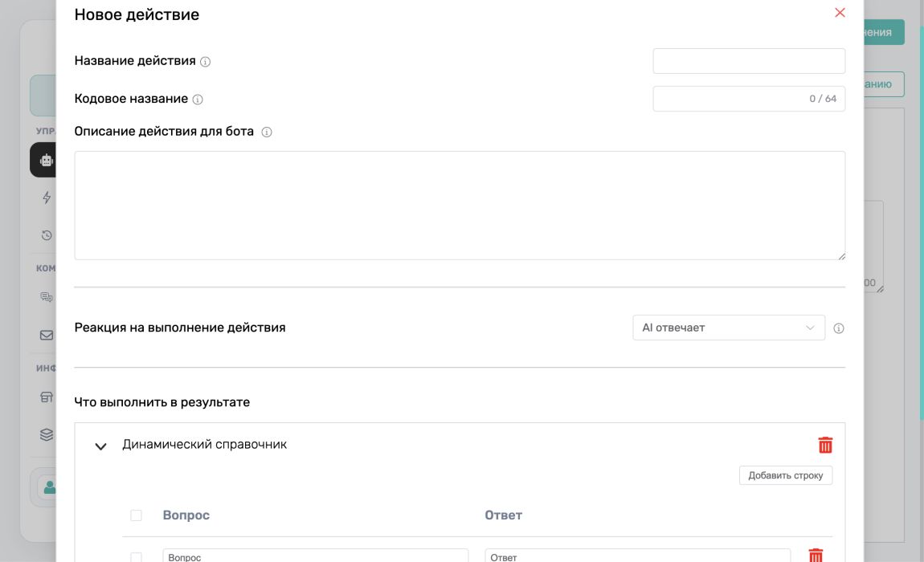Check the first table row checkbox
924x562 pixels.
pos(136,556)
